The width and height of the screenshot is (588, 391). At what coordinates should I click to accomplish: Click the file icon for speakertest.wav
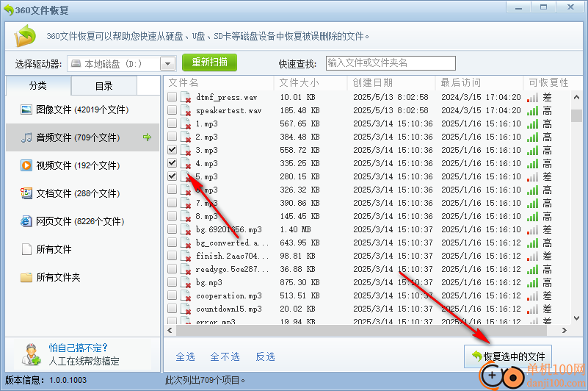(186, 110)
